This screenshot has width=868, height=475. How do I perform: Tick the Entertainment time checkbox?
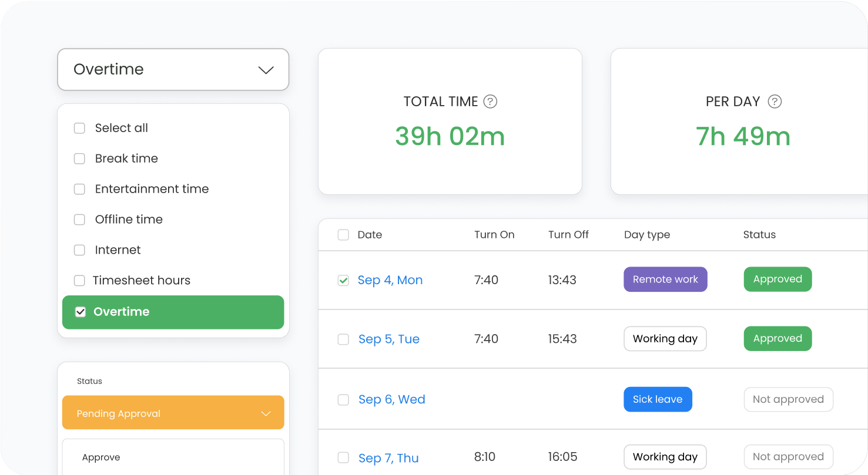[79, 189]
